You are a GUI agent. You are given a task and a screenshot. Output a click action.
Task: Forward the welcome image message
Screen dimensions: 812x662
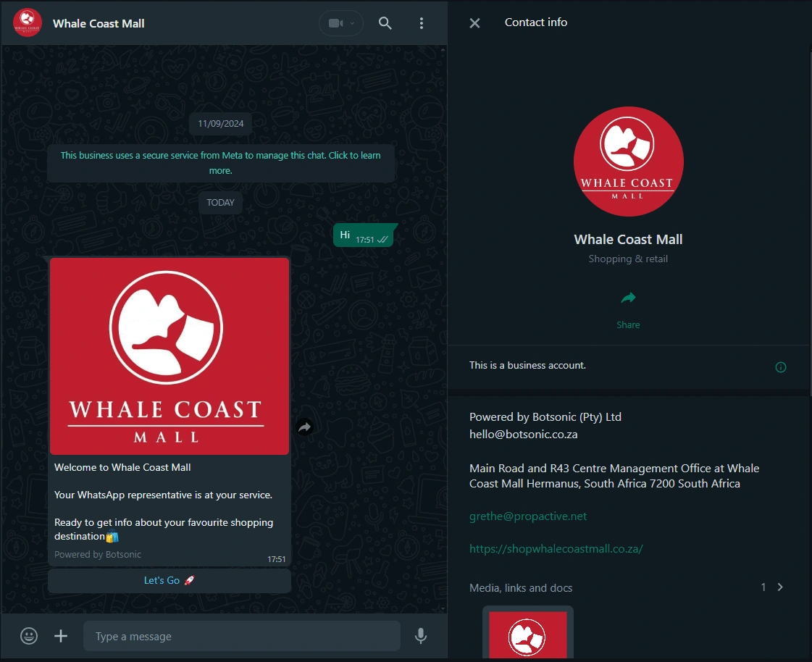[304, 427]
